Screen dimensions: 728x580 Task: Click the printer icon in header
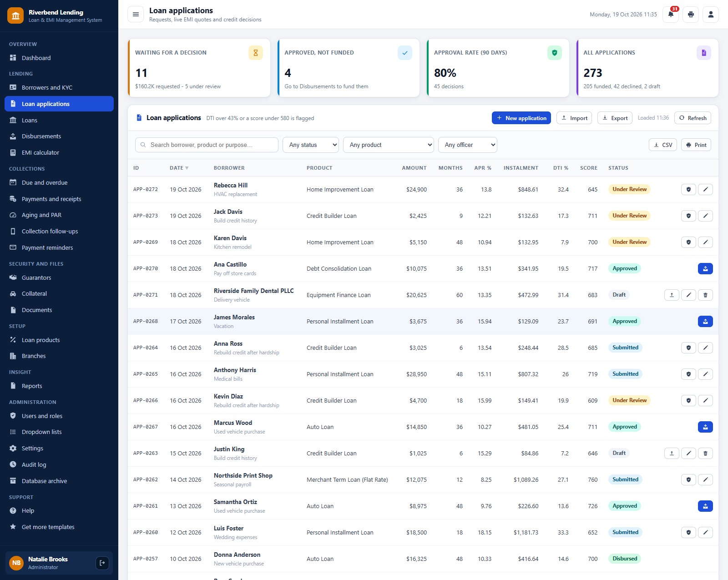[691, 15]
